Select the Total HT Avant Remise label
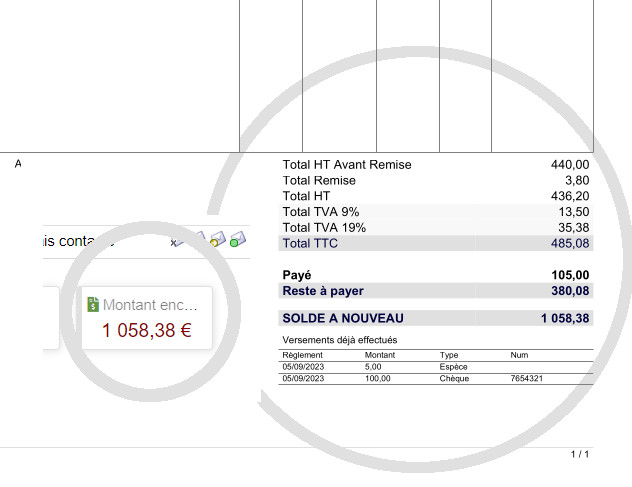The height and width of the screenshot is (487, 632). tap(347, 164)
